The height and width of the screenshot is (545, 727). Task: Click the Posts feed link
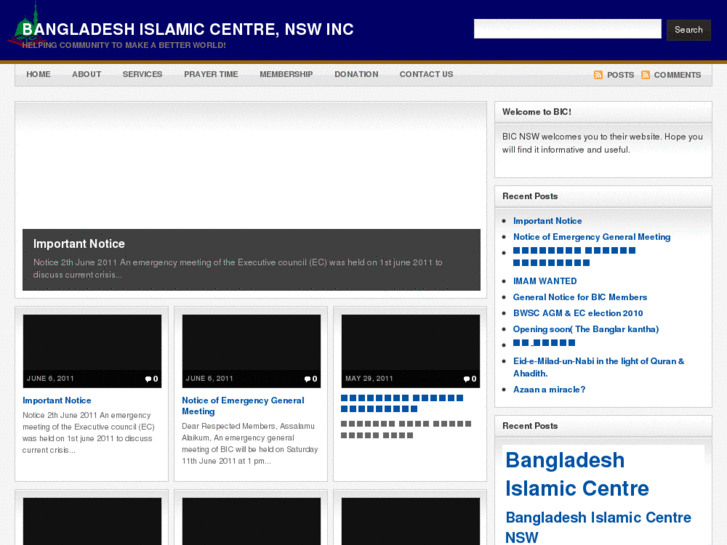620,75
